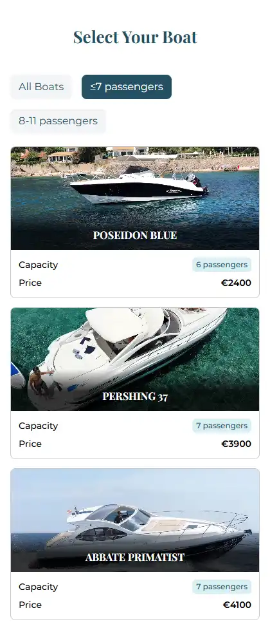Click the €4100 price
The image size is (270, 644).
click(237, 605)
